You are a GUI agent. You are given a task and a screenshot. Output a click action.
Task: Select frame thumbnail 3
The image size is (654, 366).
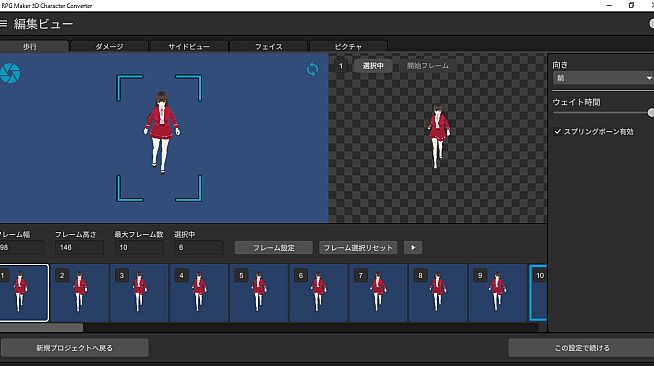139,293
